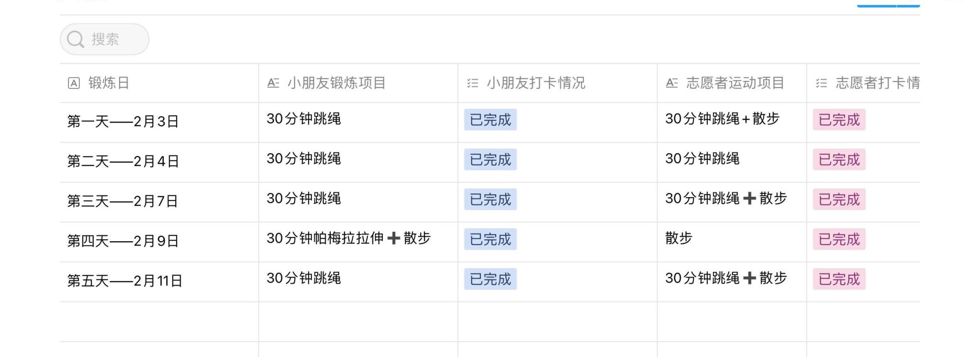Open pink 已完成 tag in 第二天 row
The height and width of the screenshot is (357, 980).
tap(839, 159)
